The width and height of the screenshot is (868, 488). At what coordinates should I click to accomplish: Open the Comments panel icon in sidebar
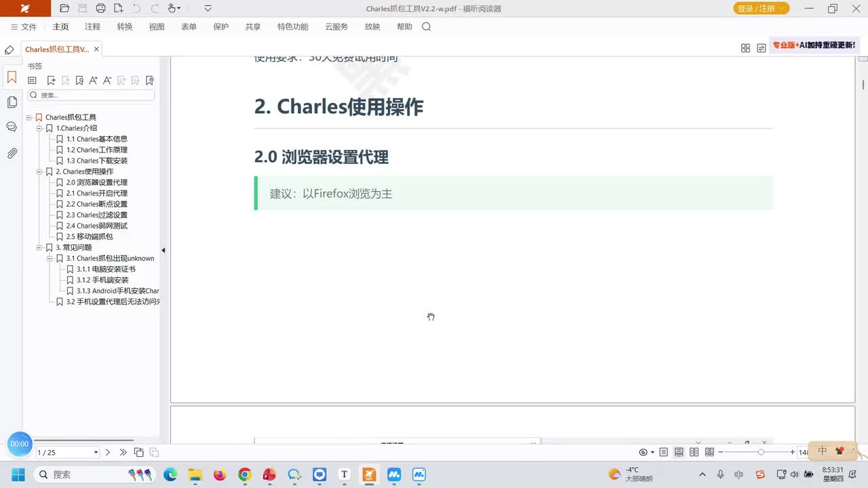click(12, 127)
